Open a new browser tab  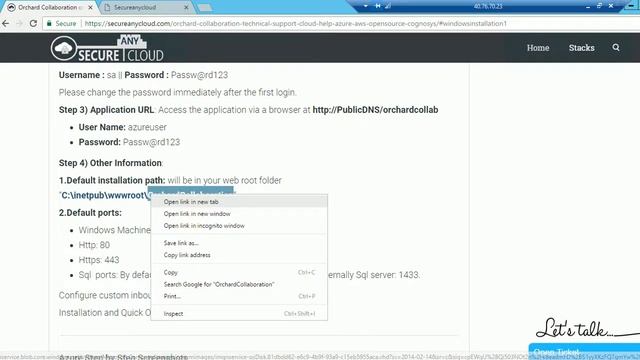[205, 7]
